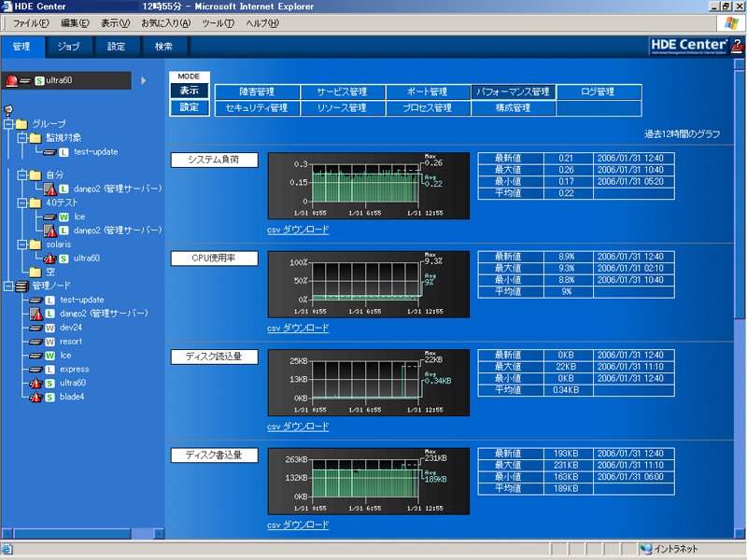The width and height of the screenshot is (747, 560).
Task: Open サービス管理 section
Action: click(x=343, y=91)
